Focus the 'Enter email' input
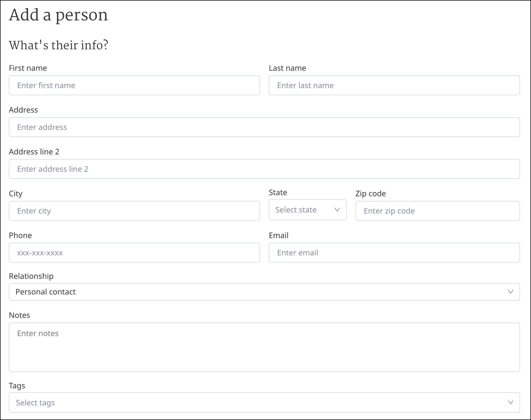The image size is (531, 420). click(x=394, y=253)
